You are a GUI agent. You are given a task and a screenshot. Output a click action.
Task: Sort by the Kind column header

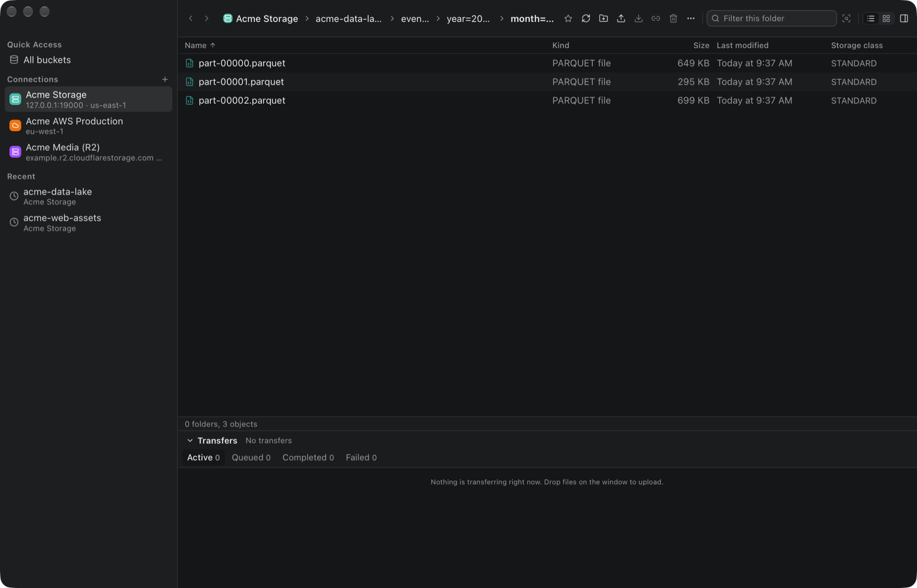(561, 45)
